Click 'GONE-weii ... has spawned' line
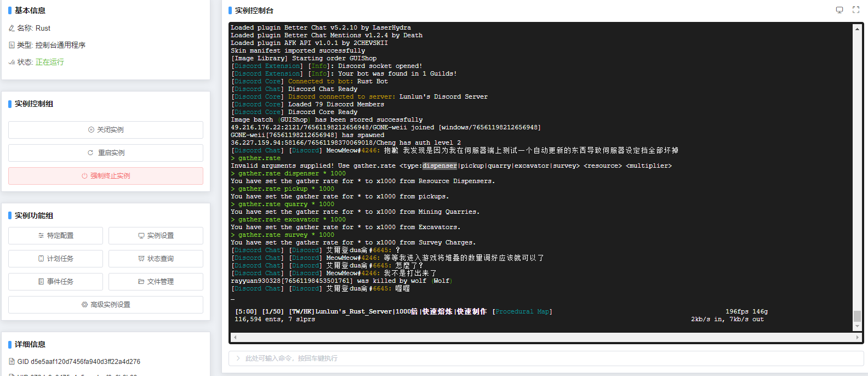Screen dimensions: 868x376 point(307,135)
